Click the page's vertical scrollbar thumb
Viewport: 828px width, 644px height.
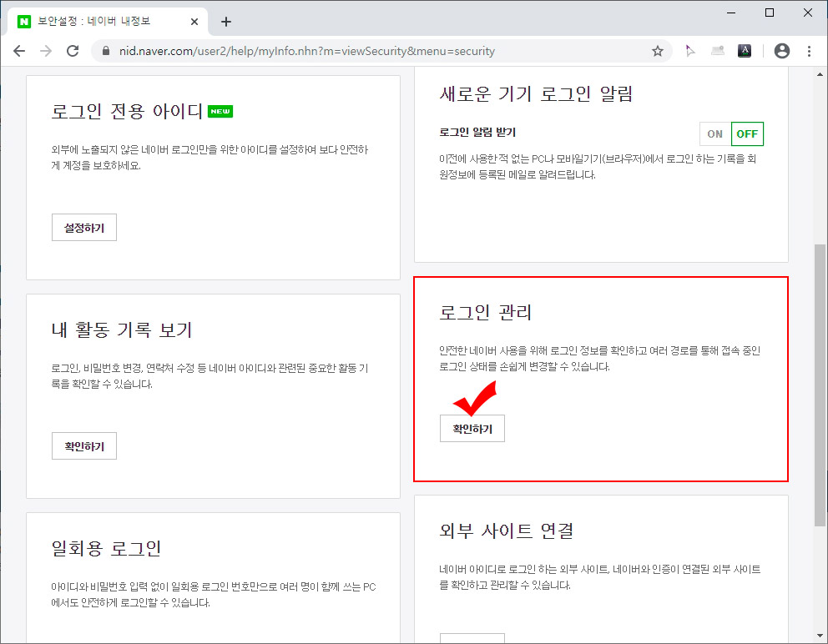point(820,385)
